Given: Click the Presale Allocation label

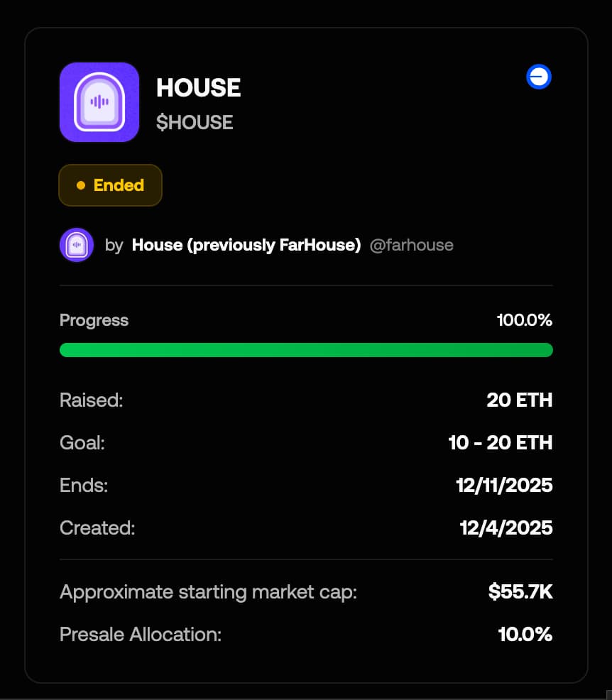Looking at the screenshot, I should click(x=141, y=634).
